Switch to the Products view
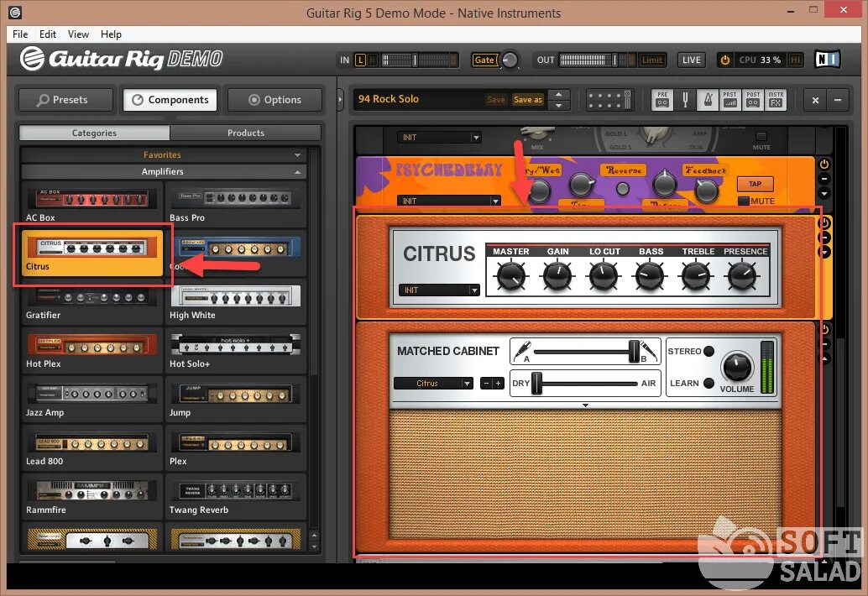868x596 pixels. point(246,133)
